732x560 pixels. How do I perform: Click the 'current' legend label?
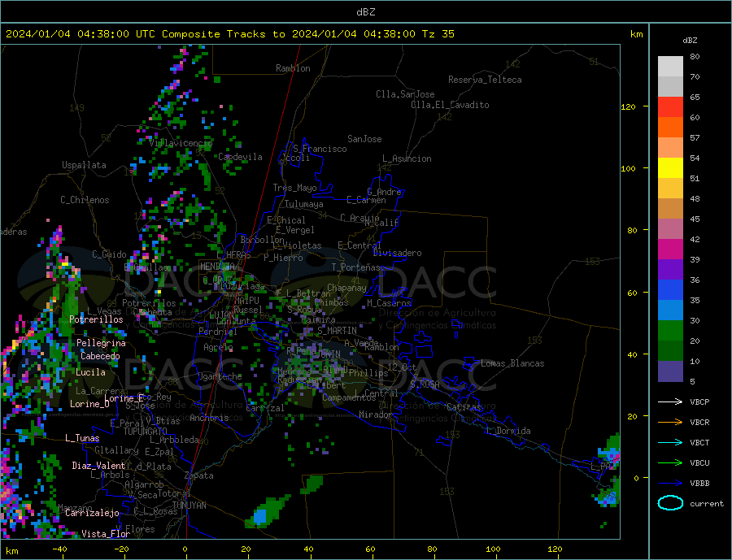(707, 504)
